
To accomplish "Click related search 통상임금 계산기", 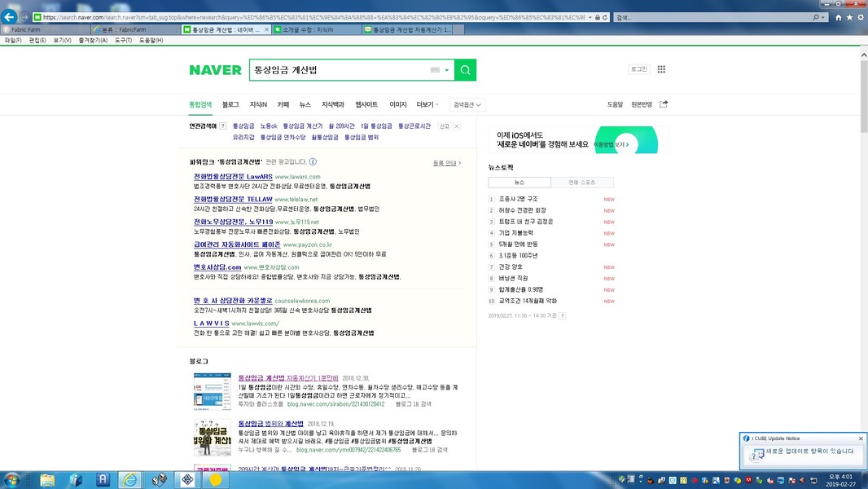I will coord(303,126).
